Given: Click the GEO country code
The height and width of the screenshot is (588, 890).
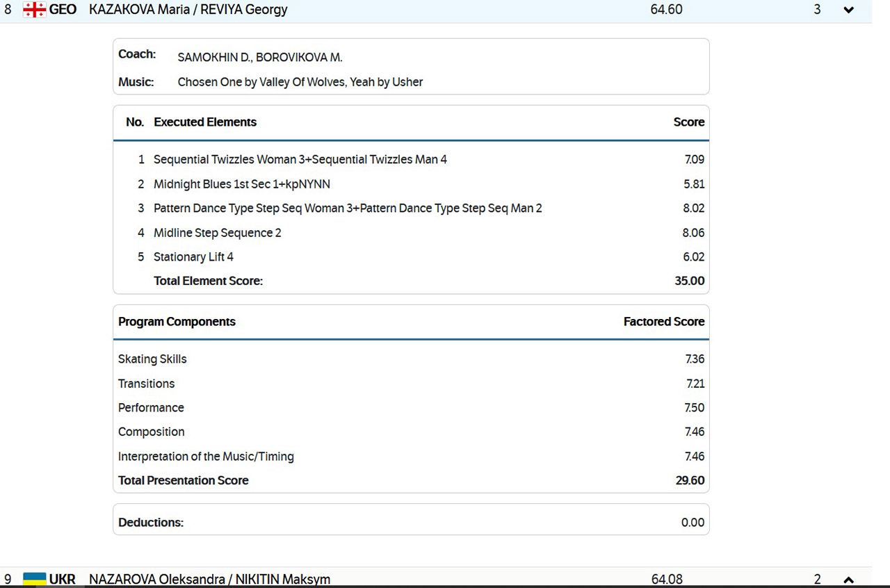Looking at the screenshot, I should tap(63, 10).
